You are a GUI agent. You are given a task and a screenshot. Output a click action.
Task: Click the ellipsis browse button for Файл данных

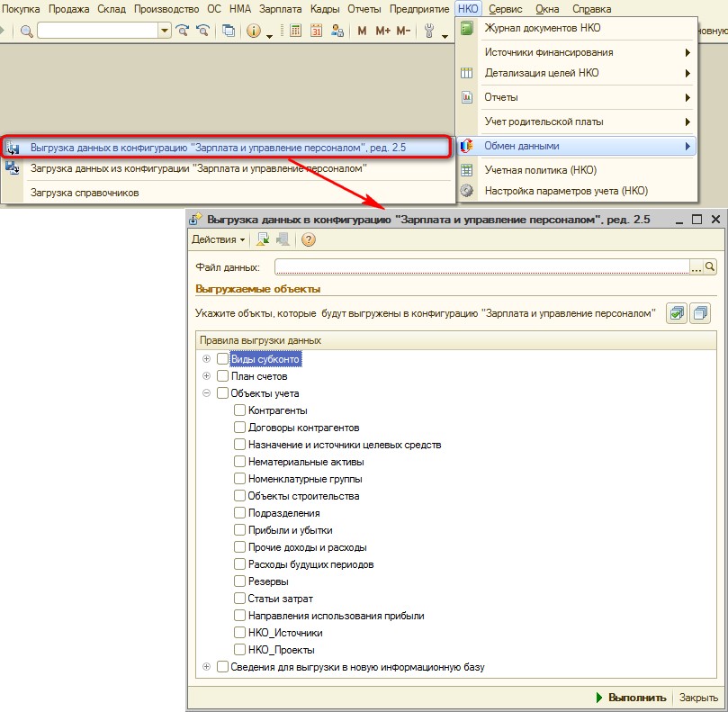(697, 267)
